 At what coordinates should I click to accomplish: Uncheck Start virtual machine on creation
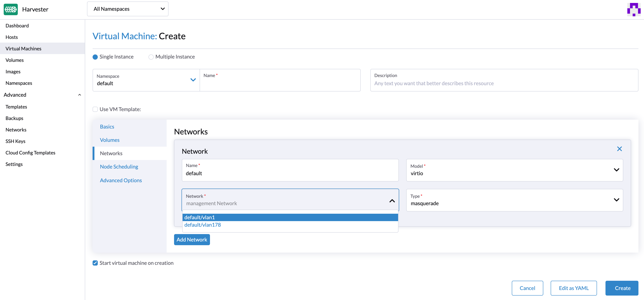[x=95, y=263]
